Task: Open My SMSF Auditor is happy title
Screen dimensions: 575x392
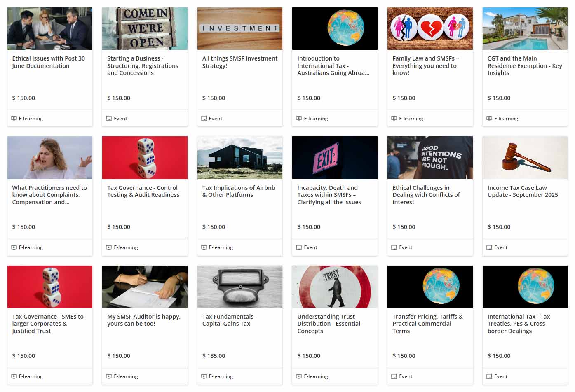Action: (144, 320)
